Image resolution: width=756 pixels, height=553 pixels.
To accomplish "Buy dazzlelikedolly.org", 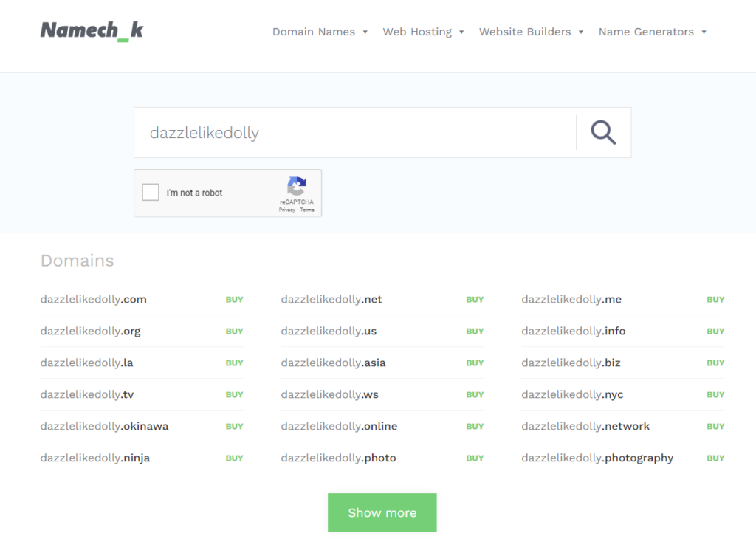I will point(234,332).
